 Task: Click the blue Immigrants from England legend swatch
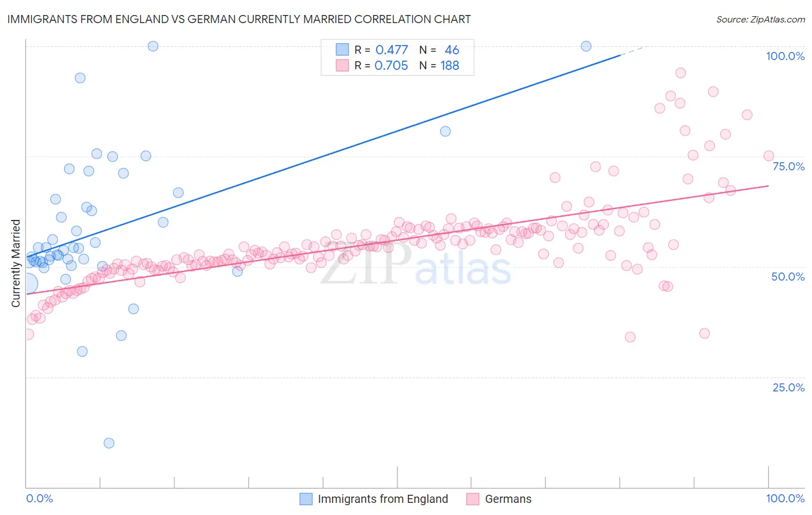tap(306, 499)
